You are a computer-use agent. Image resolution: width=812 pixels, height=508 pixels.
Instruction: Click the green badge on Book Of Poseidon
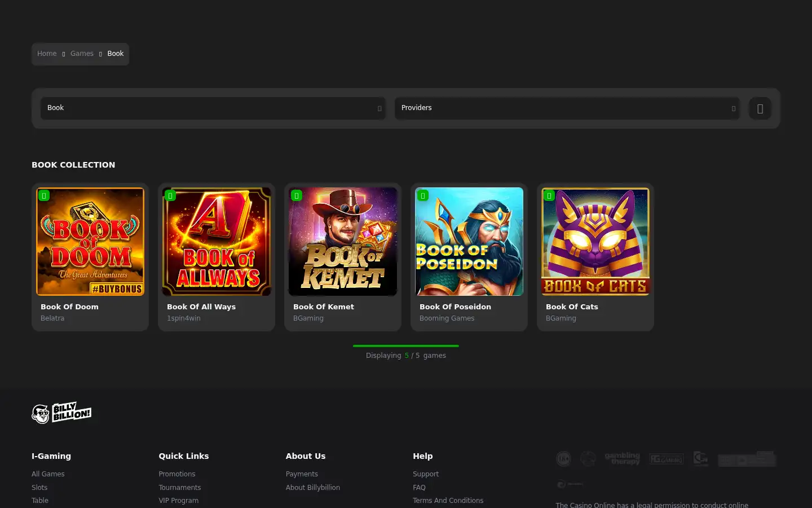423,195
